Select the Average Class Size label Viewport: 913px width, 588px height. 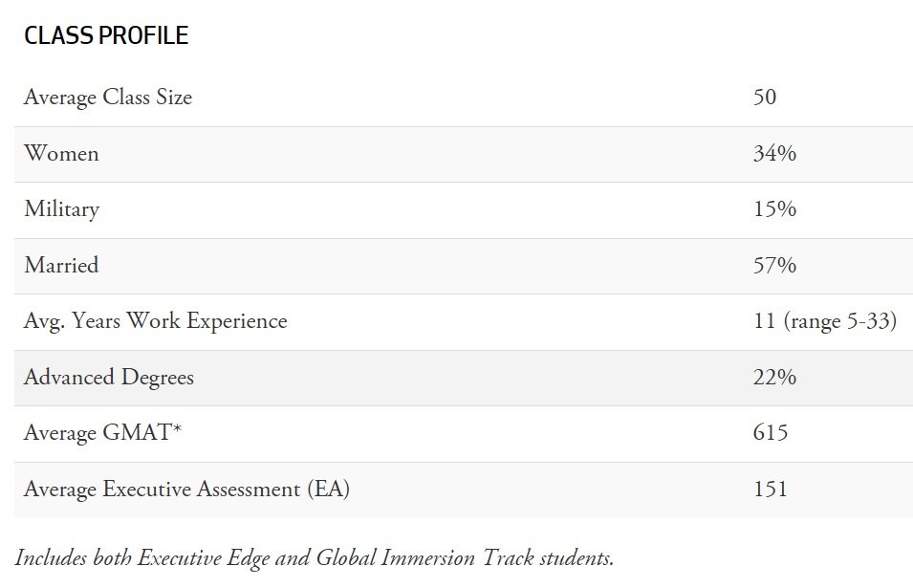[108, 98]
